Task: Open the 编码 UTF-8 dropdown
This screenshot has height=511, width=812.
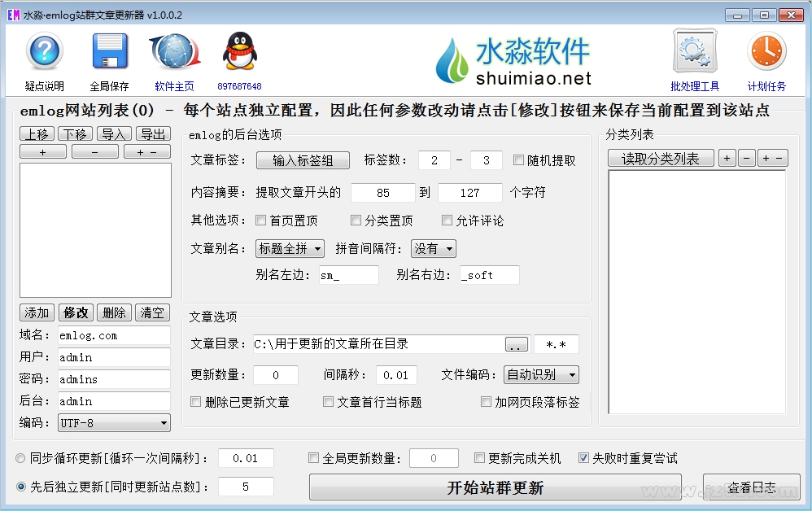Action: coord(115,423)
